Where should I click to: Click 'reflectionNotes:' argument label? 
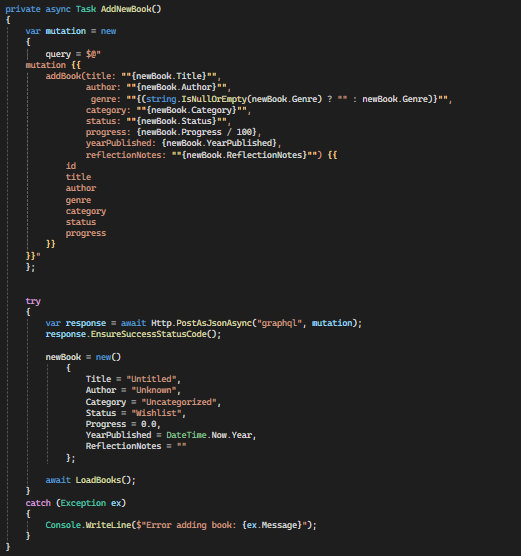pos(126,155)
